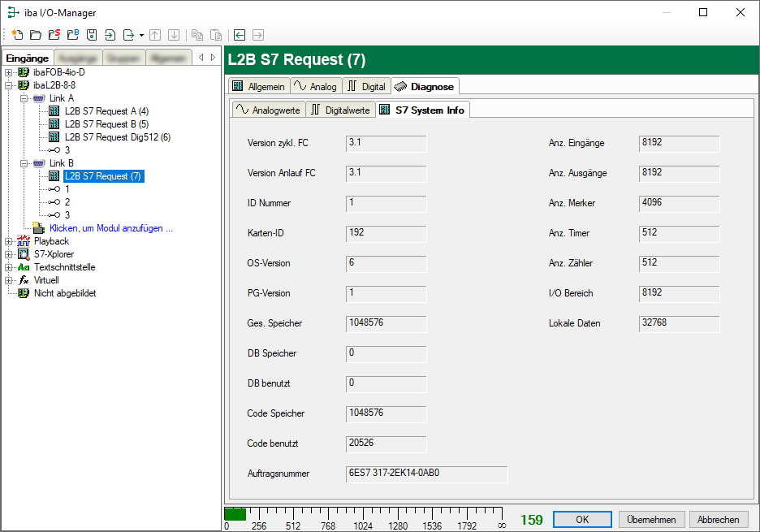Click the green back arrow toolbar icon
The height and width of the screenshot is (532, 760).
click(x=240, y=35)
